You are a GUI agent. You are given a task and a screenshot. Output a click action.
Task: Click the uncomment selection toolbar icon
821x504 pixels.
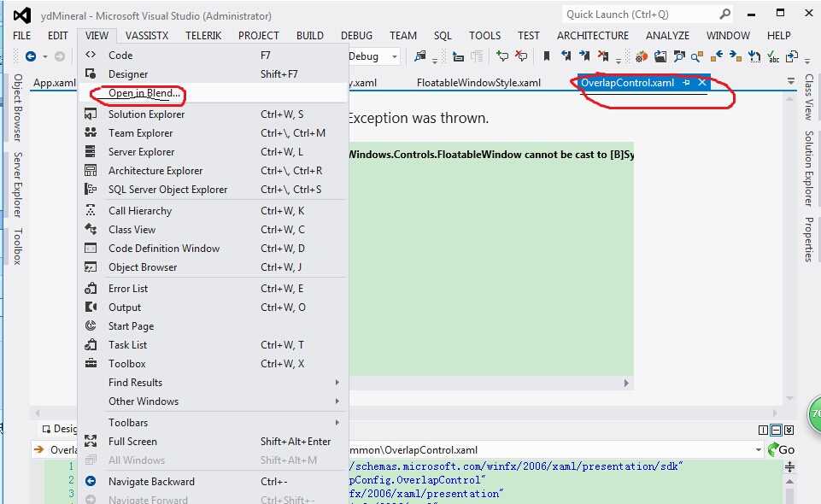(x=521, y=56)
